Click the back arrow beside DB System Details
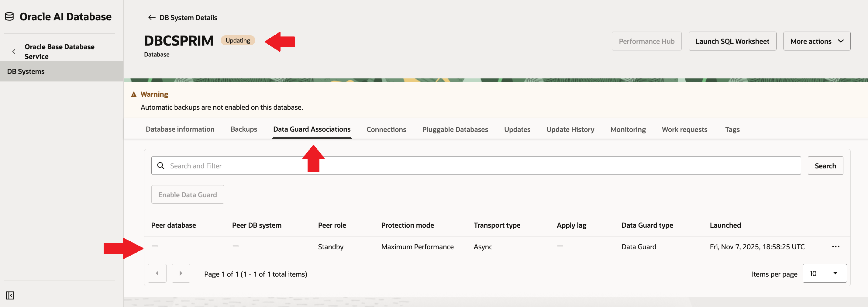Screen dimensions: 868x307 (x=152, y=18)
